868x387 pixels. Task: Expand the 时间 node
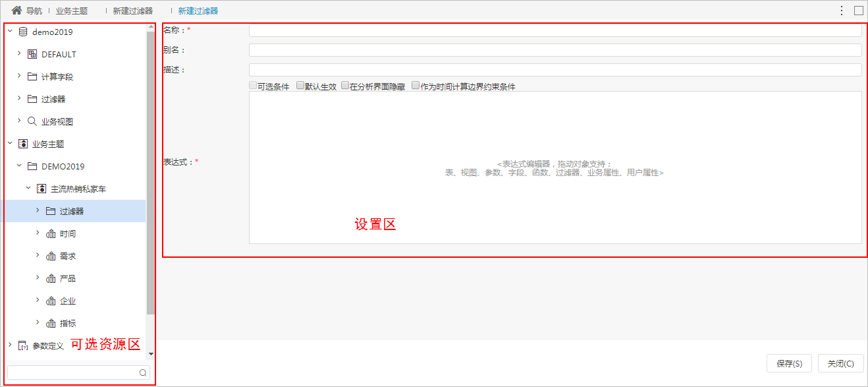click(x=38, y=233)
